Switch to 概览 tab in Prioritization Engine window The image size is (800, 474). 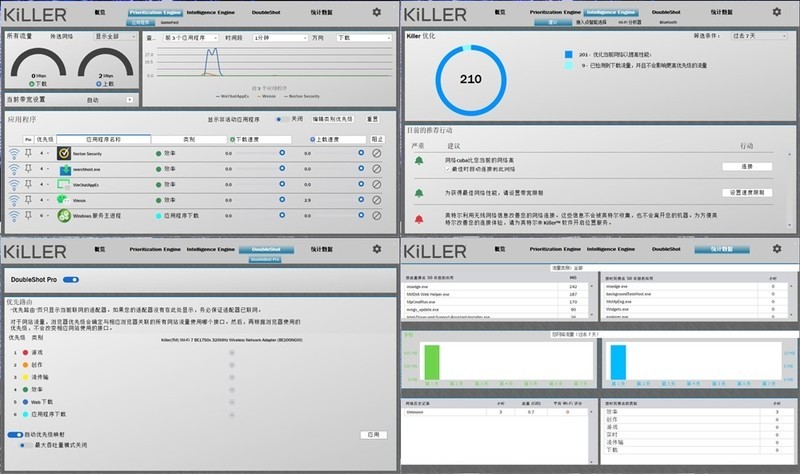pyautogui.click(x=100, y=12)
